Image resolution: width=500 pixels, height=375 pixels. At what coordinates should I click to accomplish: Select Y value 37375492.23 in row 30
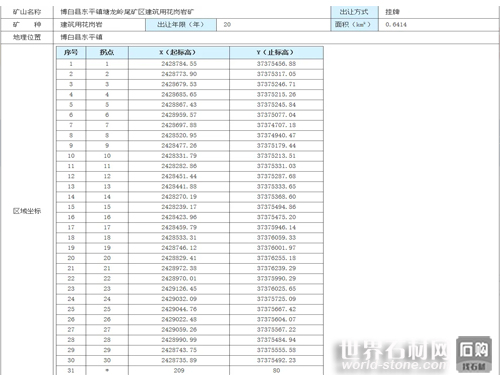pos(276,360)
